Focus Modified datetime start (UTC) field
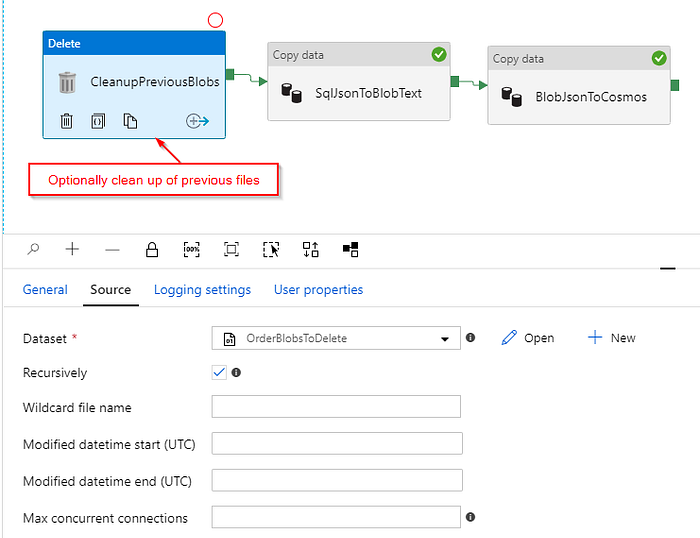The height and width of the screenshot is (538, 700). tap(337, 443)
